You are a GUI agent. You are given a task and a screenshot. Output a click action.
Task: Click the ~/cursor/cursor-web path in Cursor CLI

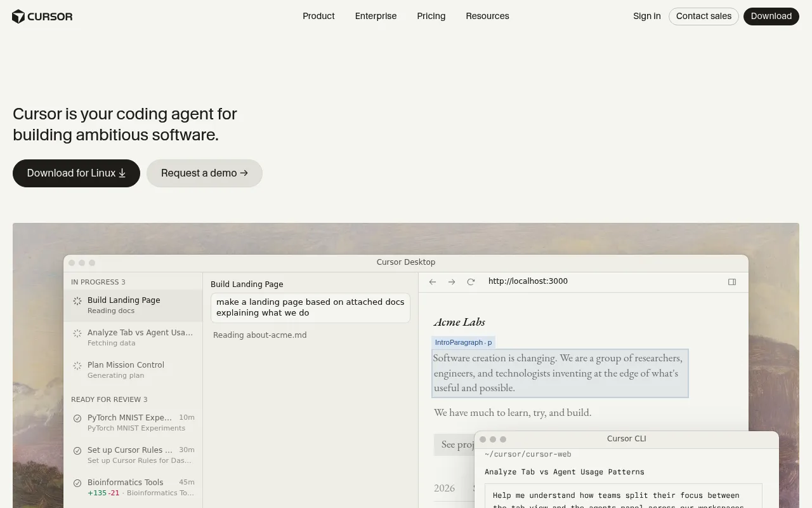[x=528, y=455]
